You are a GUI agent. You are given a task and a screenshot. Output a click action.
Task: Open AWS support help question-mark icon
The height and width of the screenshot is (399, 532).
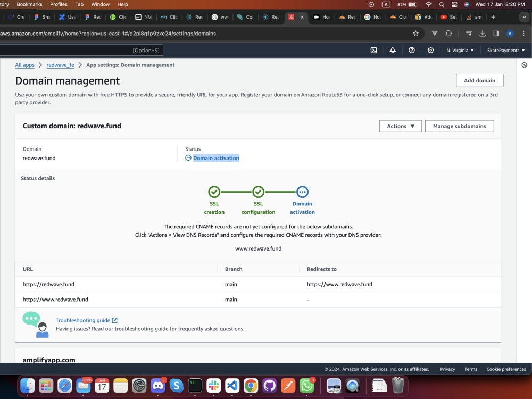pos(412,50)
